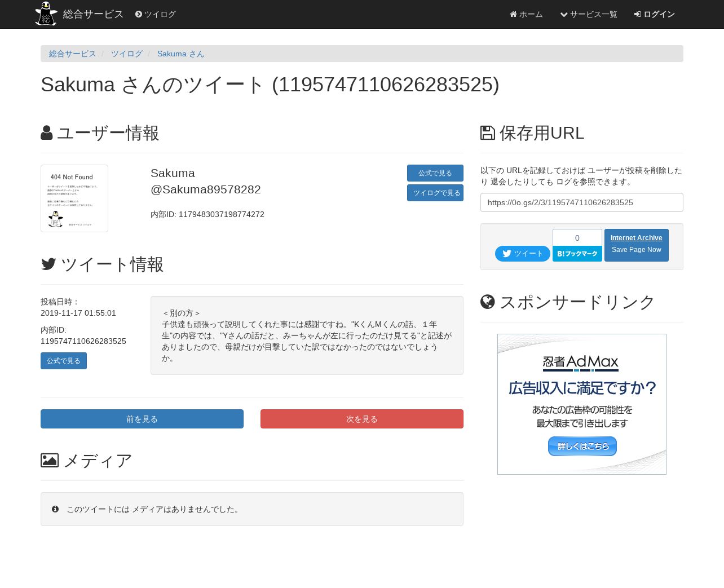The height and width of the screenshot is (588, 724).
Task: Click the display name Sakuma
Action: [173, 173]
